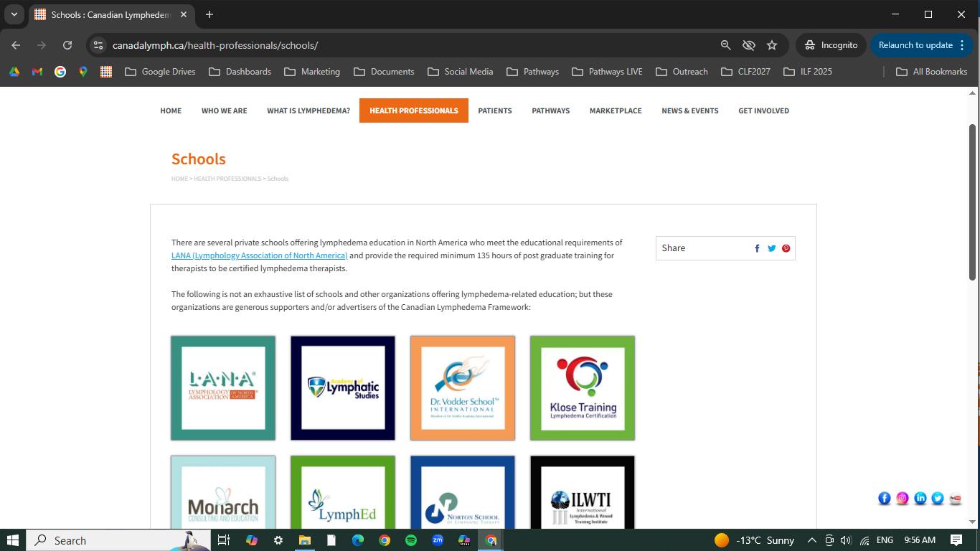Expand the Dashboards bookmark folder
Image resolution: width=980 pixels, height=551 pixels.
click(x=240, y=72)
